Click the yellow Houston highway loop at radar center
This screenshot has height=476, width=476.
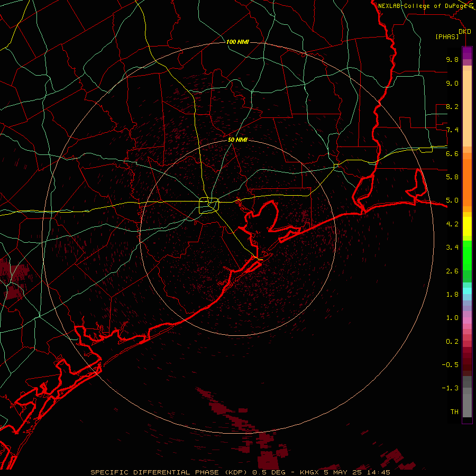click(x=209, y=205)
